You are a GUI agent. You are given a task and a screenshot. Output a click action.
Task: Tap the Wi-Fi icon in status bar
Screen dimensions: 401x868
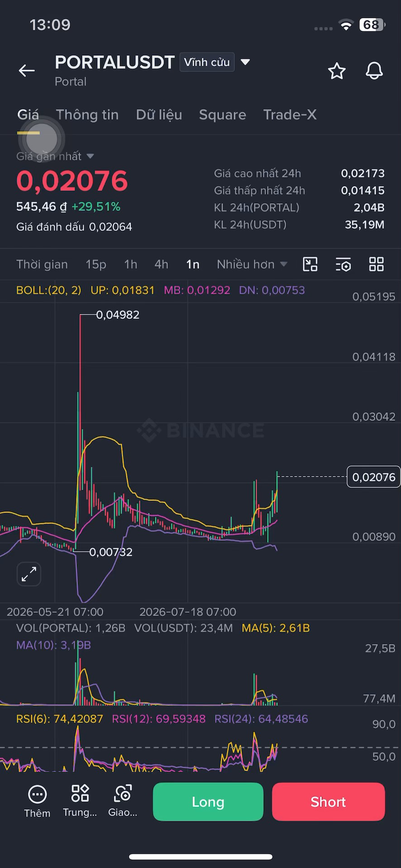346,25
